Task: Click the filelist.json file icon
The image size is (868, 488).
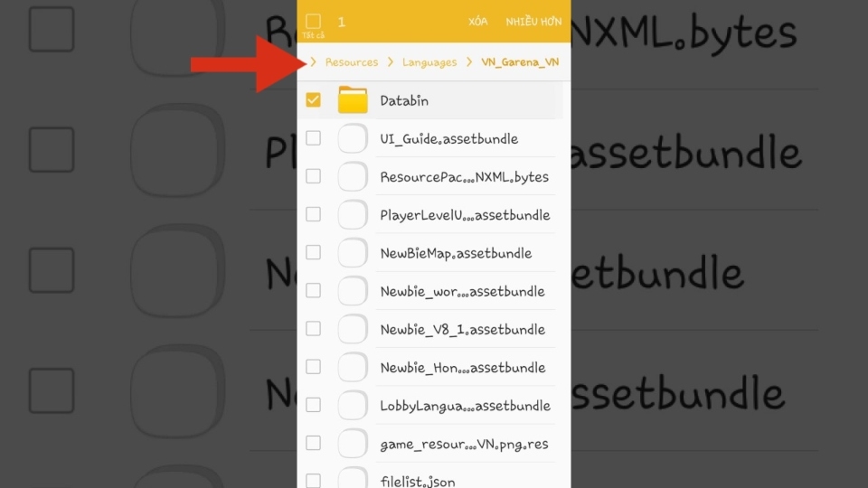Action: pyautogui.click(x=353, y=478)
